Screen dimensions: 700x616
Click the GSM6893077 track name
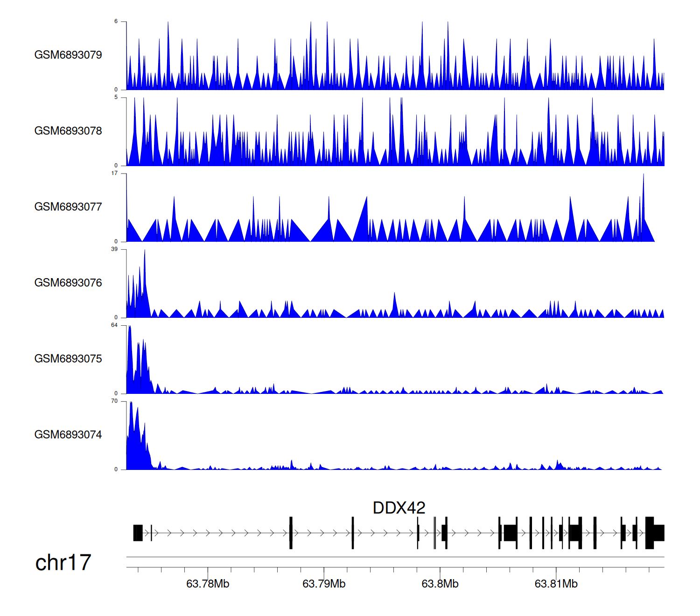68,207
